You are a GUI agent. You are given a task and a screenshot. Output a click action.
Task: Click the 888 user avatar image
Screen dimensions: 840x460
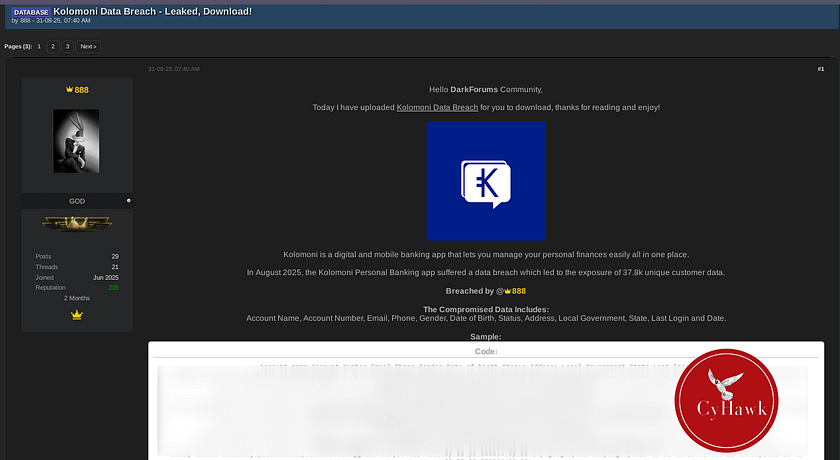pos(76,141)
